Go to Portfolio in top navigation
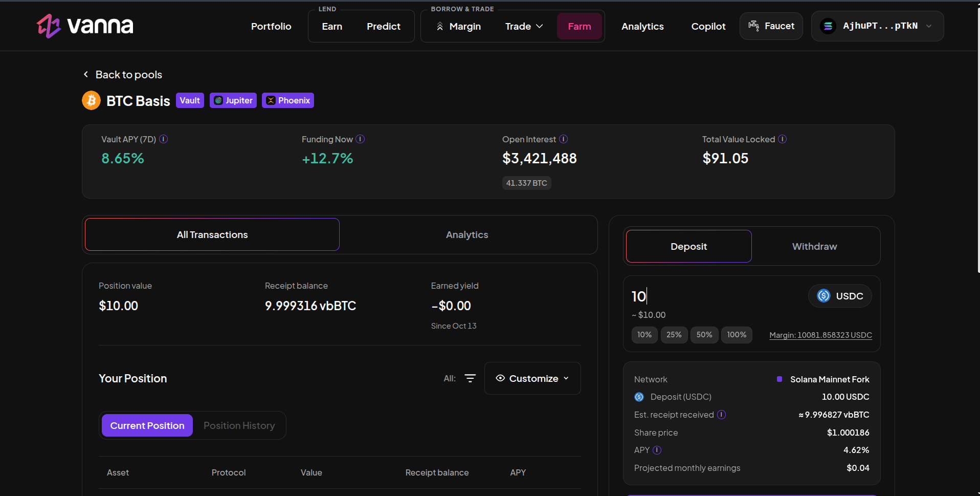The image size is (980, 496). [271, 26]
